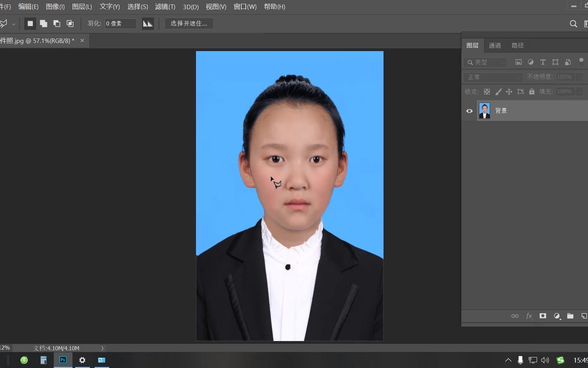Open the status bar info arrow menu

[102, 348]
